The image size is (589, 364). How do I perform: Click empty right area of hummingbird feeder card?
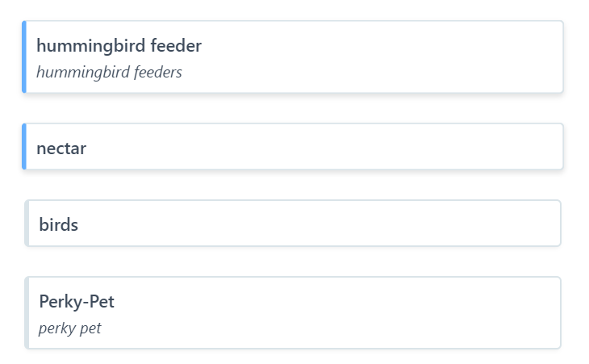(484, 56)
